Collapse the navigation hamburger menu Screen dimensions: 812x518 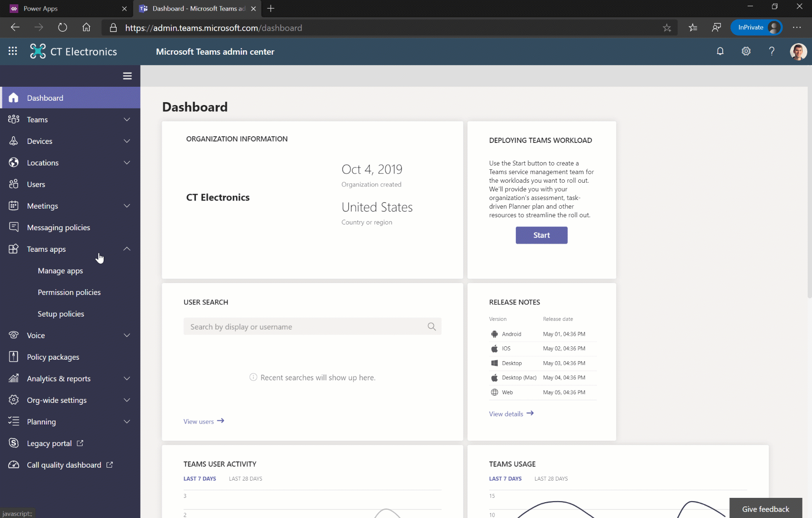(127, 76)
